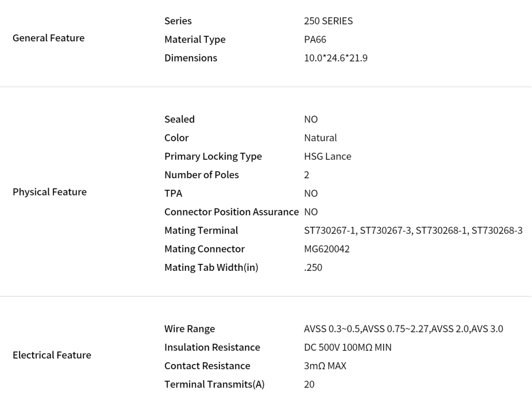Click the Connector Position Assurance label
Viewport: 532px width, 399px height.
pyautogui.click(x=232, y=212)
